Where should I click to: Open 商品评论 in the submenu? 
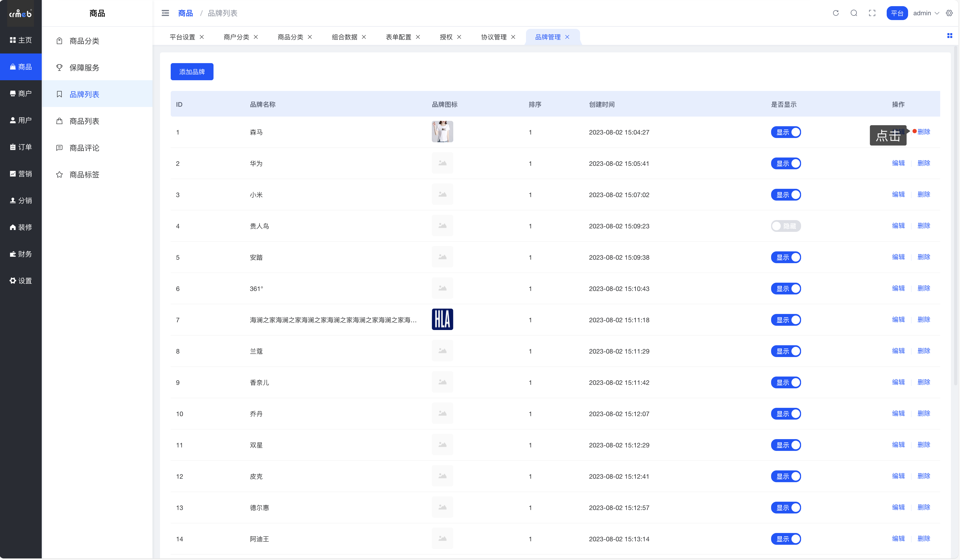click(84, 148)
